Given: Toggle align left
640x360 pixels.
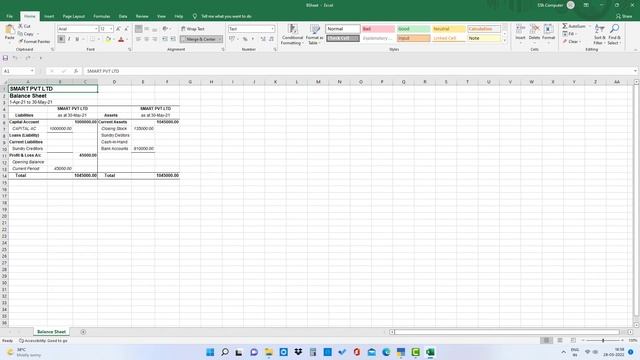Looking at the screenshot, I should (x=139, y=39).
